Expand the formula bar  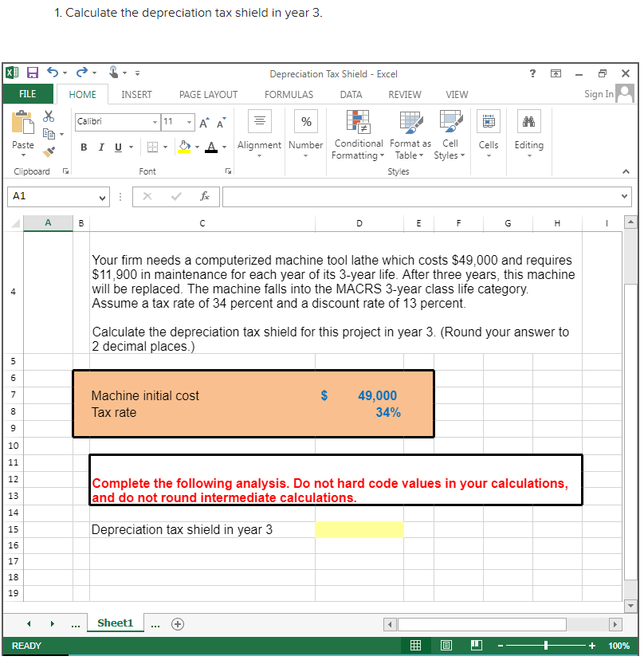[624, 196]
